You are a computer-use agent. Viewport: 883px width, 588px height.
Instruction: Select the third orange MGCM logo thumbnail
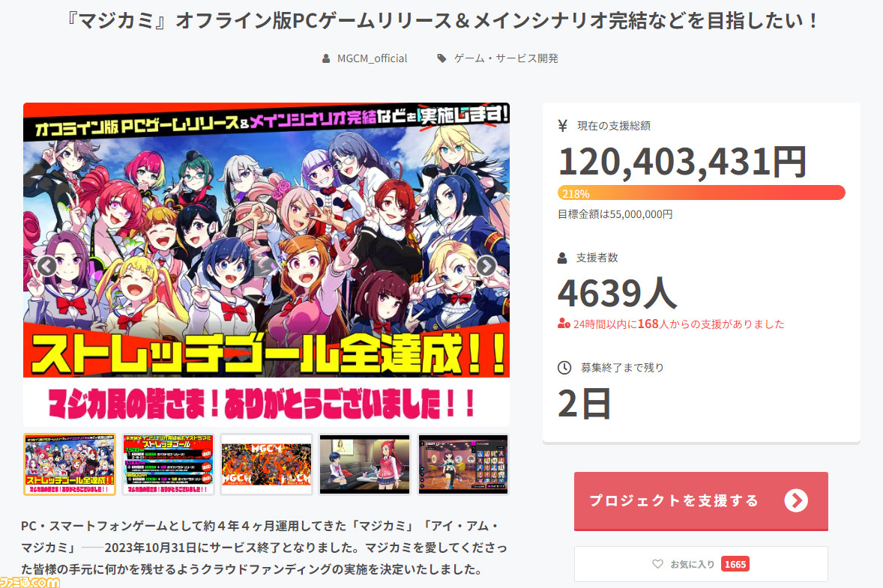pyautogui.click(x=266, y=464)
